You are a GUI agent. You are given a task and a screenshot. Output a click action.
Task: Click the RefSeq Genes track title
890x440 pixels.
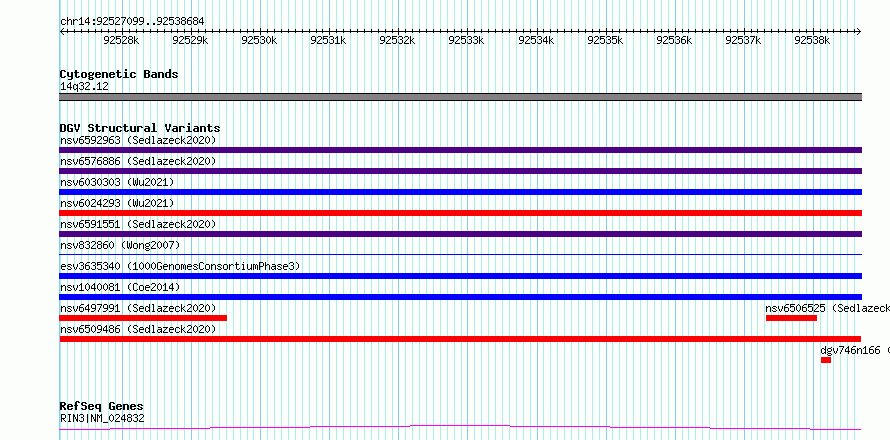102,407
